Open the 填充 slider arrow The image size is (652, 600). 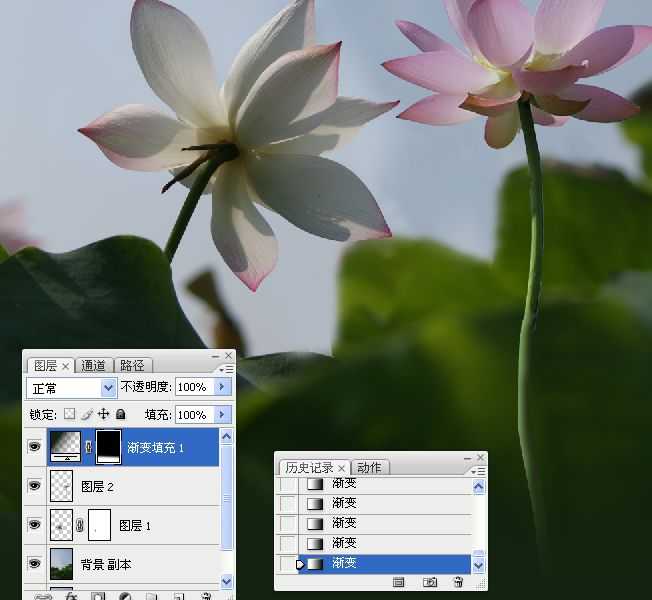pyautogui.click(x=222, y=415)
